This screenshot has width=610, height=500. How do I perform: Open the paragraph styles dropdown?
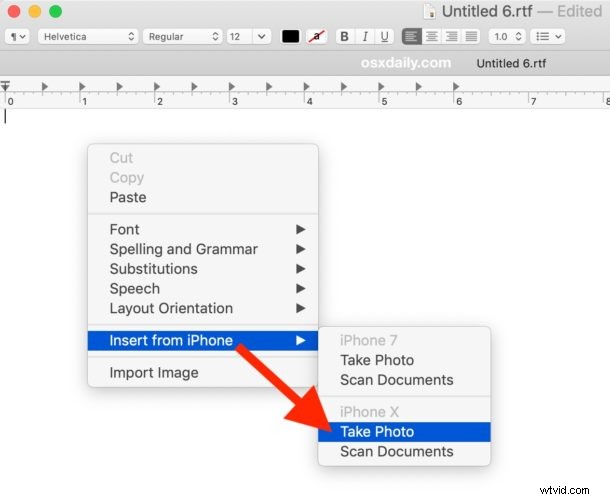pyautogui.click(x=17, y=37)
